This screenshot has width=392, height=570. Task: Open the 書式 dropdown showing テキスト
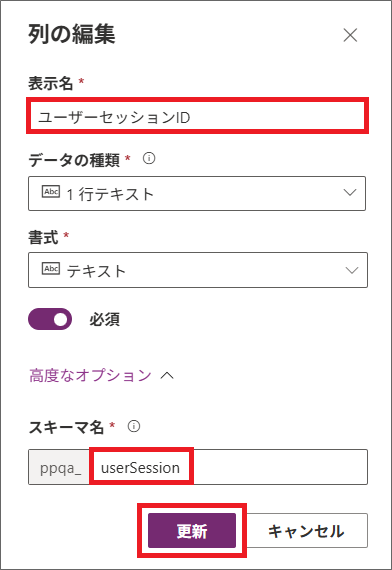pos(198,270)
